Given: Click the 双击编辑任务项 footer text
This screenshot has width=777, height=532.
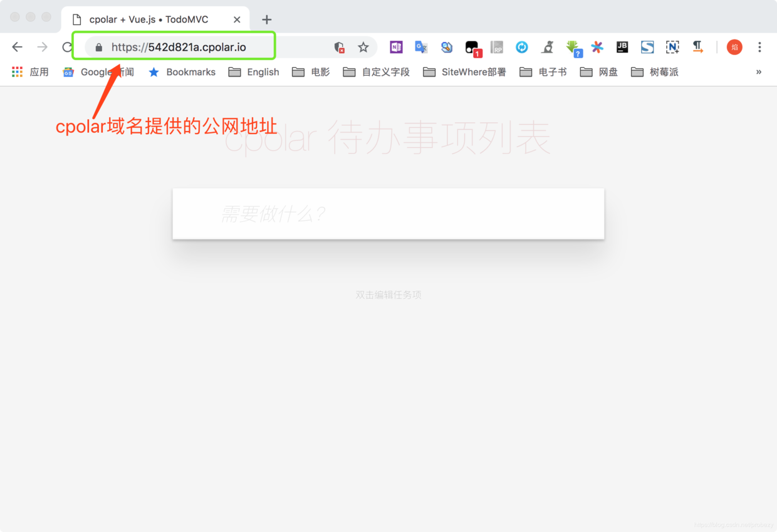Looking at the screenshot, I should [x=388, y=295].
